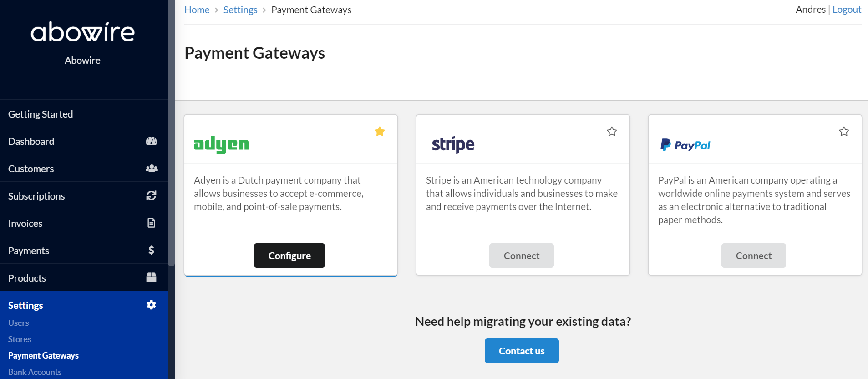Click the Customers group icon
The width and height of the screenshot is (868, 379).
(152, 169)
